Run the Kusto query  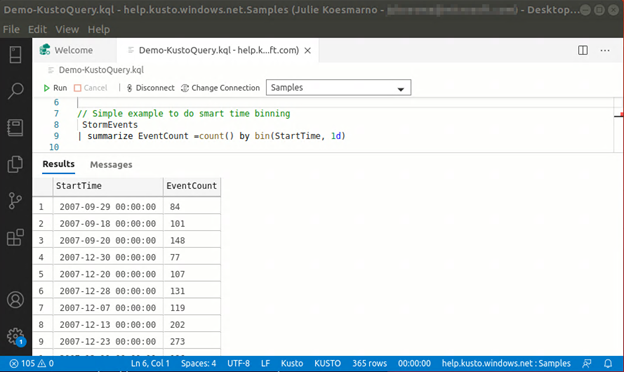[55, 88]
